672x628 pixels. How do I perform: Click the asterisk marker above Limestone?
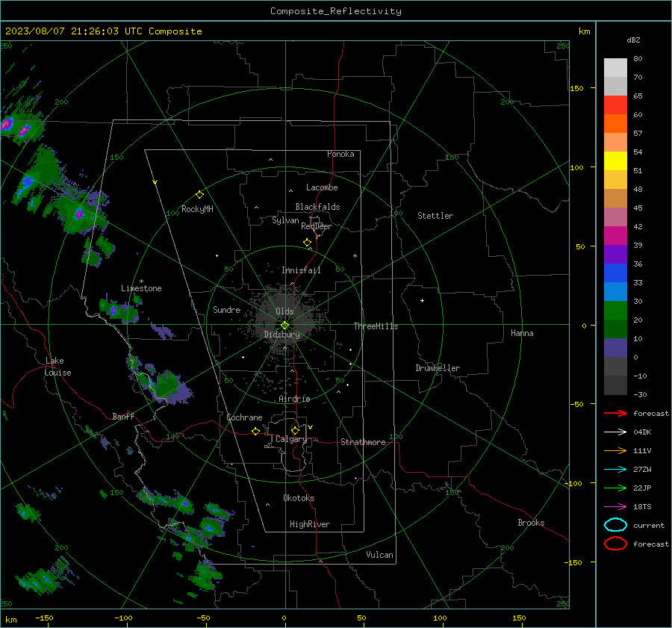(141, 282)
